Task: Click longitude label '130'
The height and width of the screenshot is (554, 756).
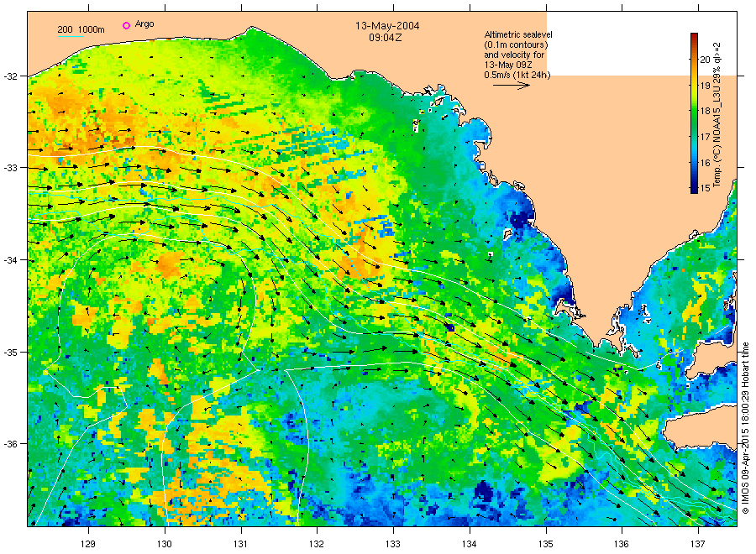Action: coord(165,545)
